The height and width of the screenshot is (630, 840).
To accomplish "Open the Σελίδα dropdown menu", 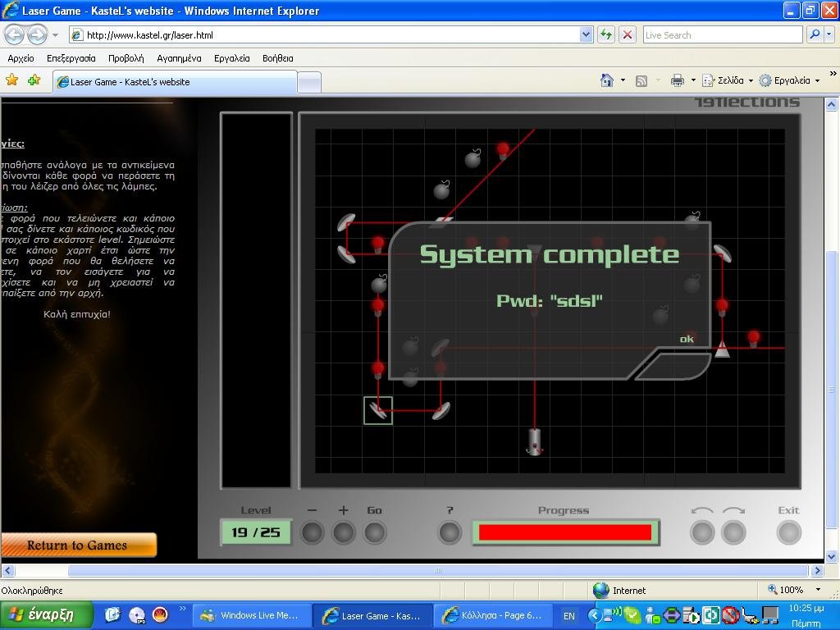I will (729, 80).
